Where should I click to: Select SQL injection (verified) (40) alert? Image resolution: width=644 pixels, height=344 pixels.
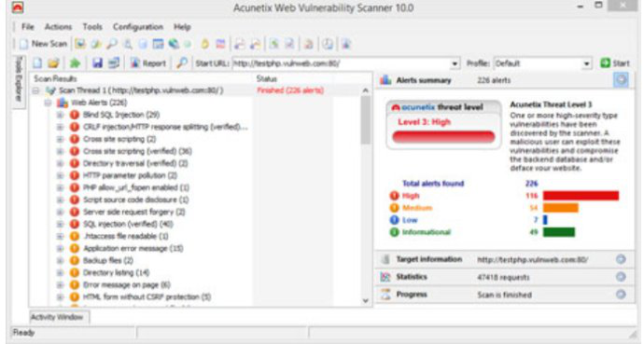coord(128,224)
